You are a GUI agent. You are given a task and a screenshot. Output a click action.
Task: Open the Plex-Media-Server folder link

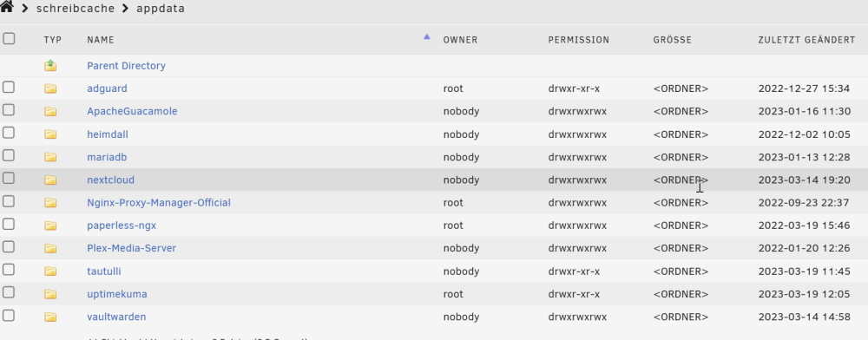(132, 248)
